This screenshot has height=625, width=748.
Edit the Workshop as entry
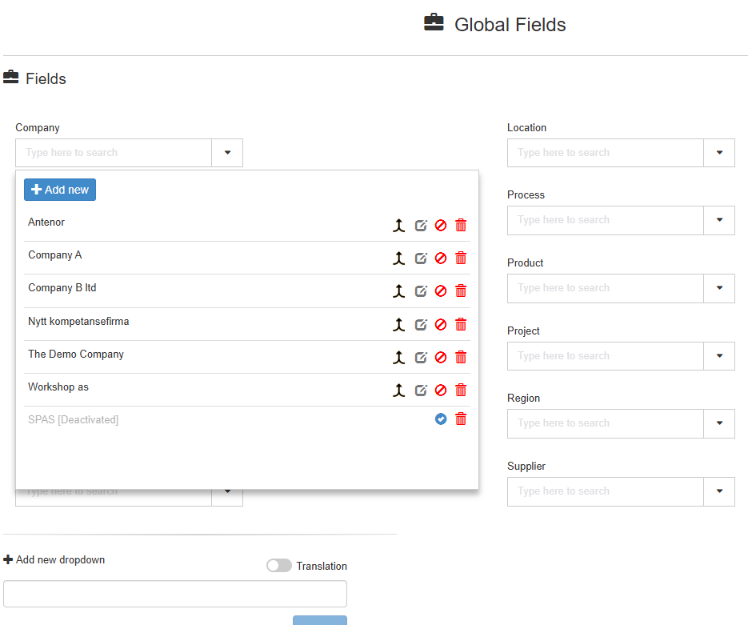[421, 390]
